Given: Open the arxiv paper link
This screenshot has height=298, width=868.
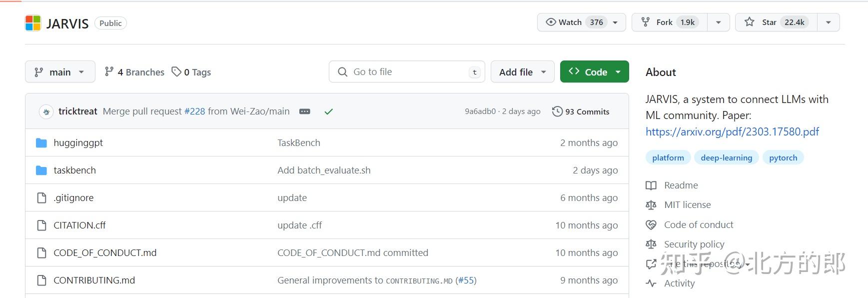Looking at the screenshot, I should click(732, 131).
